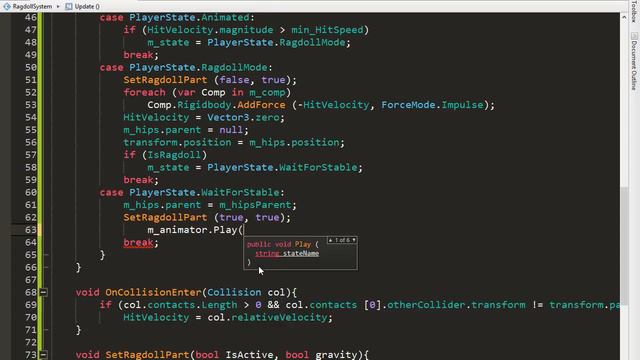640x360 pixels.
Task: Click 'break' keyword on line 49
Action: pos(138,55)
